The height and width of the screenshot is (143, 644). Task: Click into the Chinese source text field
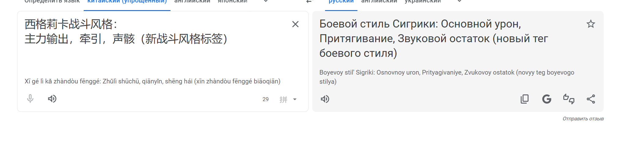[153, 55]
